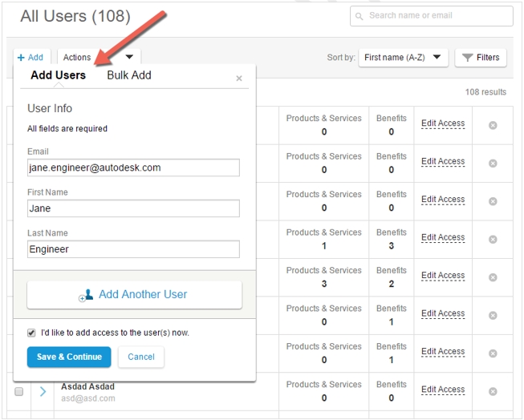Click the 108 results count text
The width and height of the screenshot is (524, 420).
485,92
